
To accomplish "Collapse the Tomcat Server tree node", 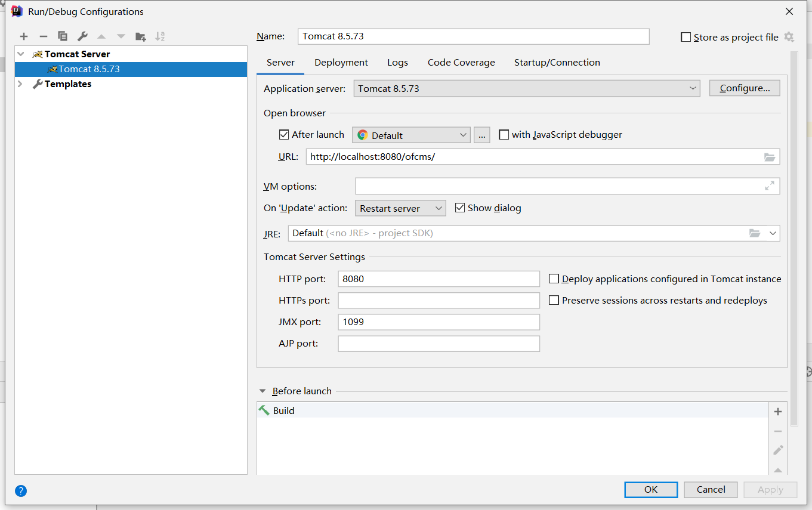I will pyautogui.click(x=21, y=54).
